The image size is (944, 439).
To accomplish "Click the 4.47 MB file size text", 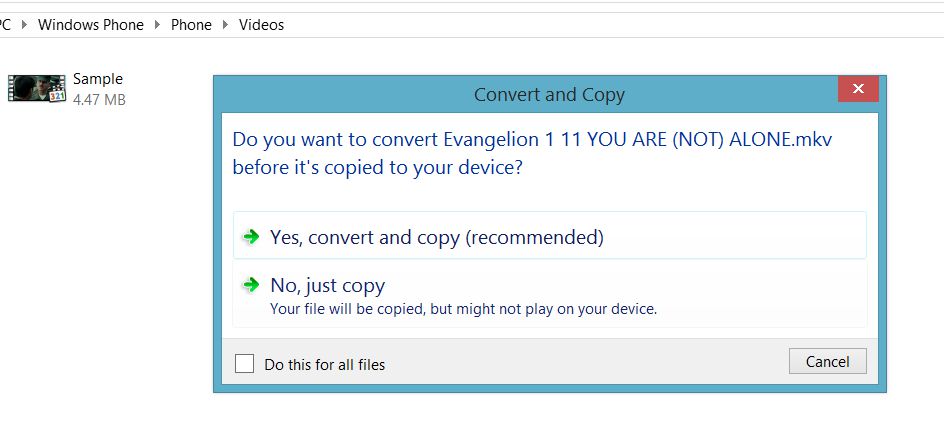I will [99, 99].
